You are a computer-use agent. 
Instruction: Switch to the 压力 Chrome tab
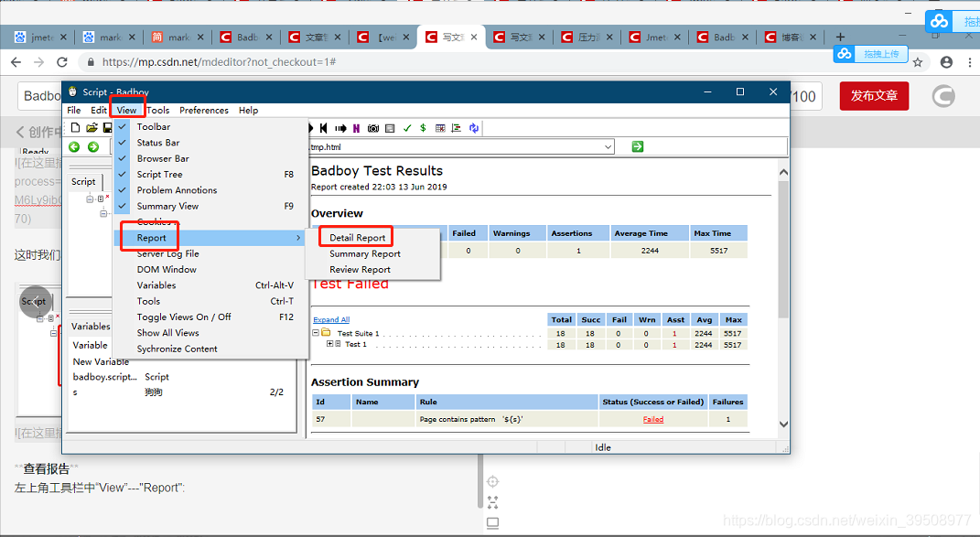(587, 37)
